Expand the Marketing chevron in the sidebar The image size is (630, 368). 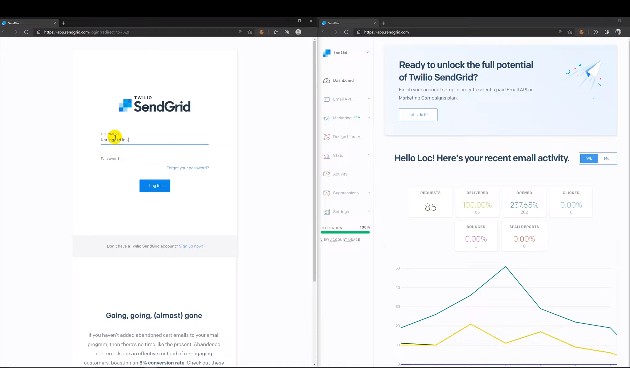tap(368, 118)
